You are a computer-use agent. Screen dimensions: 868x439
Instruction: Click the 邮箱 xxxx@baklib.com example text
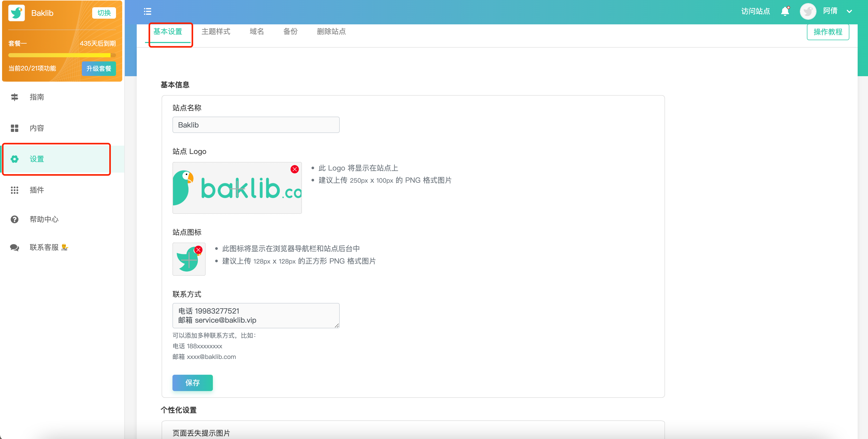[204, 357]
